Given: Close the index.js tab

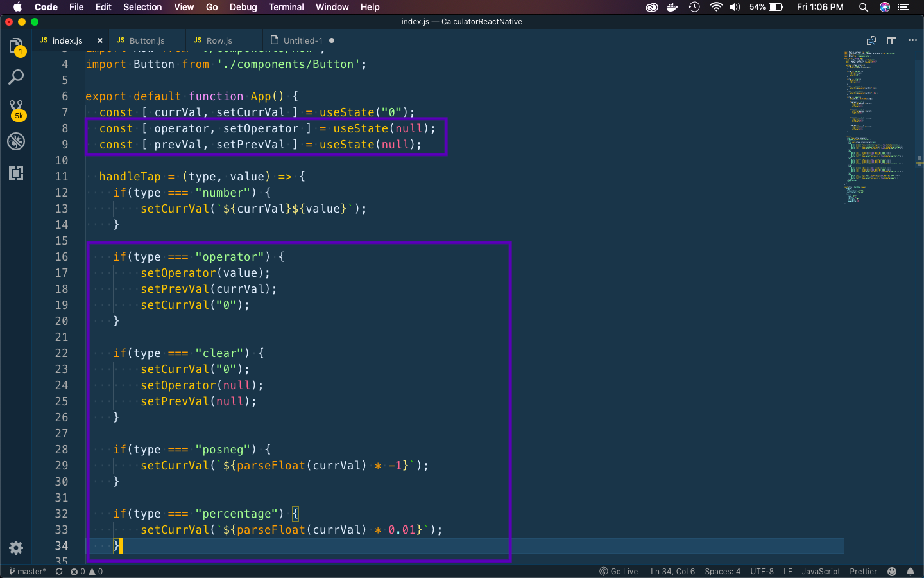Looking at the screenshot, I should (100, 40).
